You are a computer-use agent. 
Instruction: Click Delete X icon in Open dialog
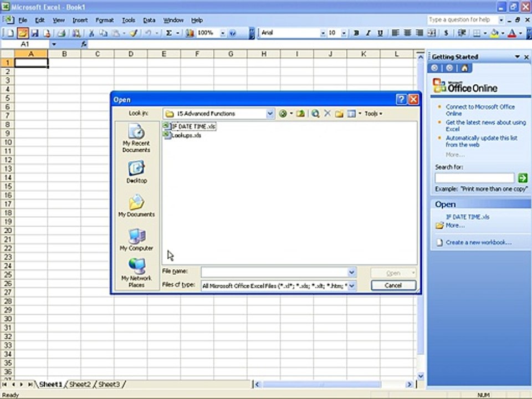(x=328, y=113)
